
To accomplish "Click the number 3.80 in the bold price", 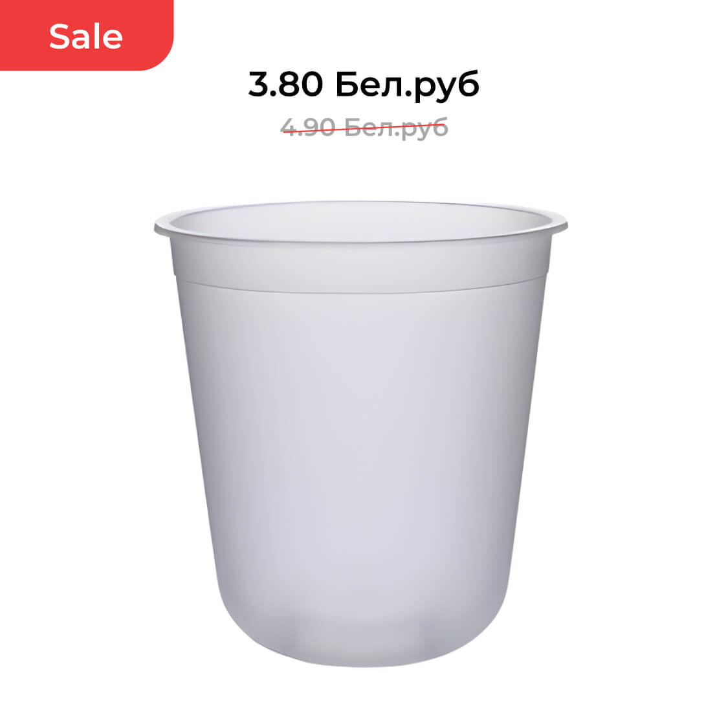I will [x=285, y=84].
